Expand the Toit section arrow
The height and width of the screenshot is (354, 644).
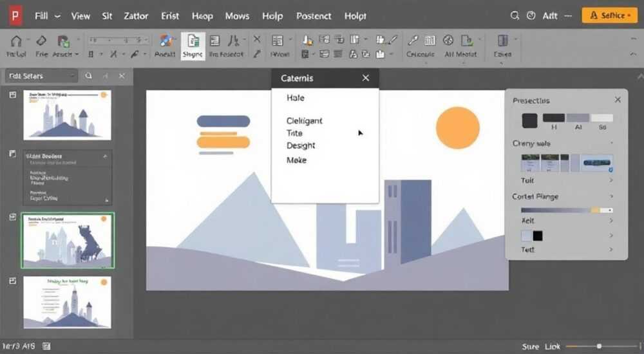(x=611, y=180)
